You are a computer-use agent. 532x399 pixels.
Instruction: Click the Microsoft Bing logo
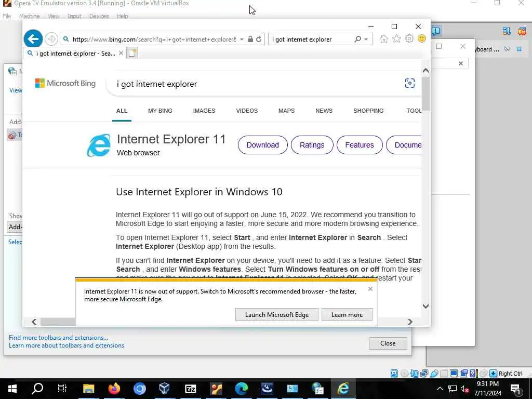[x=65, y=83]
